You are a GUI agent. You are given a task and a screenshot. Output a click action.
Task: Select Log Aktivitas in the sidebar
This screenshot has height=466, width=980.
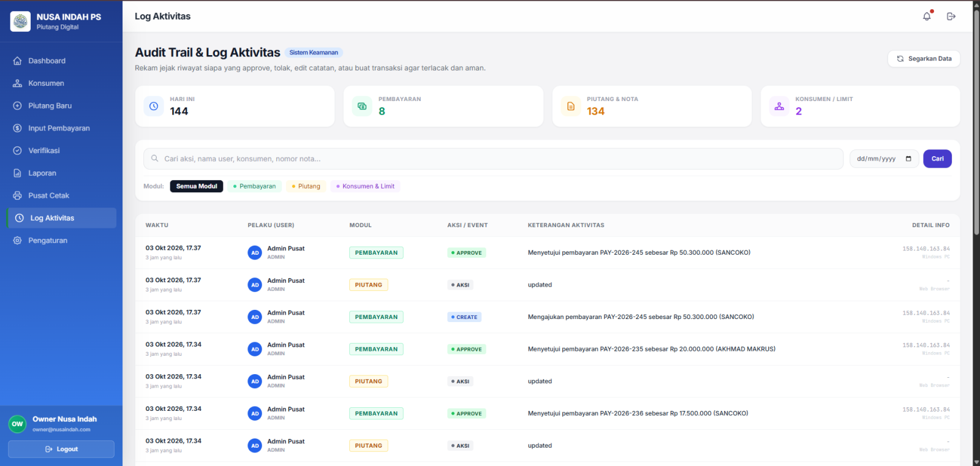point(61,218)
